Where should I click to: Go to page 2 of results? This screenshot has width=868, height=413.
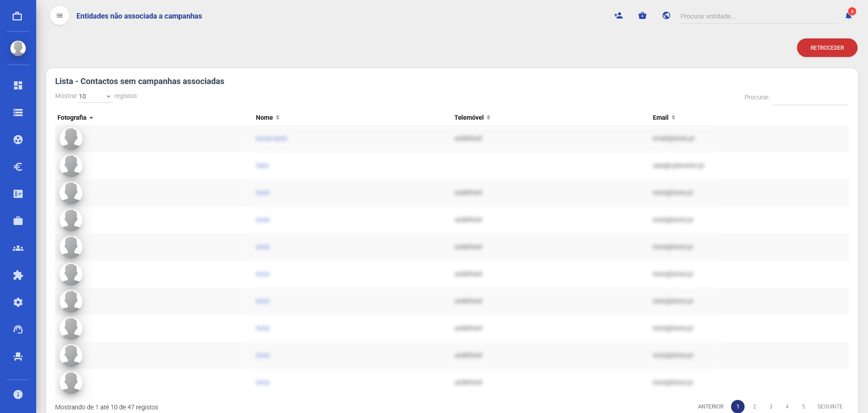click(x=755, y=407)
